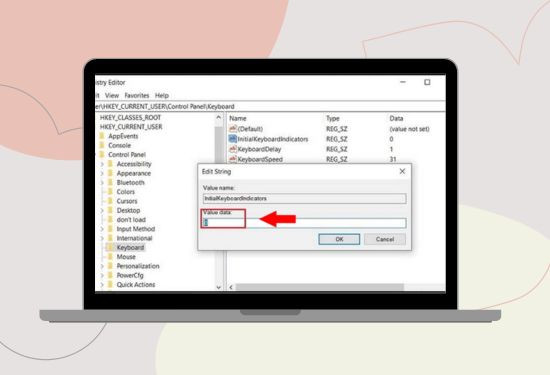The height and width of the screenshot is (375, 550).
Task: Expand the Desktop key
Action: coord(102,210)
